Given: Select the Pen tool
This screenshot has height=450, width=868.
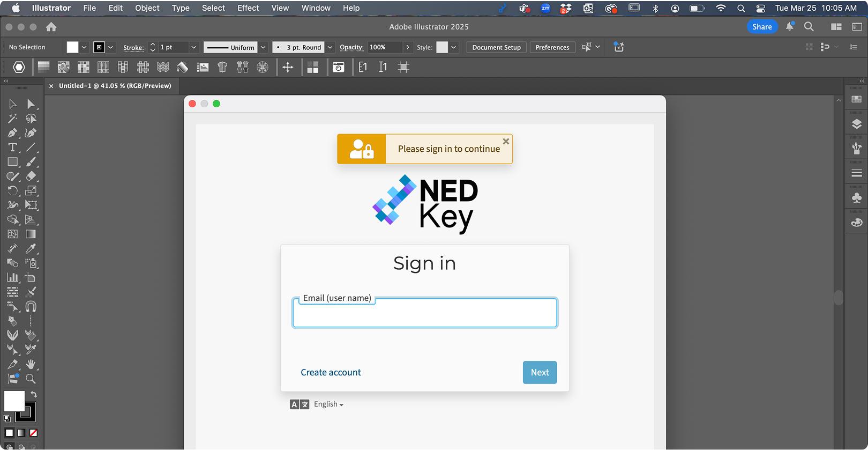Looking at the screenshot, I should [12, 133].
